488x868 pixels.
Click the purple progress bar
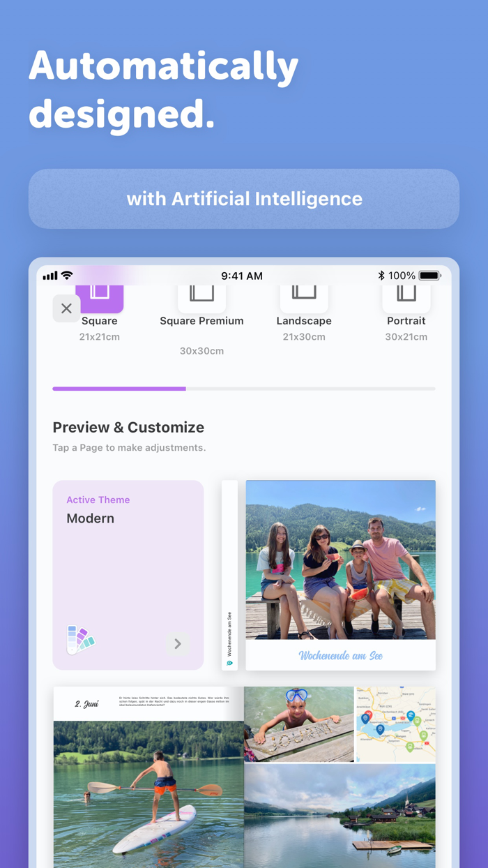click(x=119, y=389)
